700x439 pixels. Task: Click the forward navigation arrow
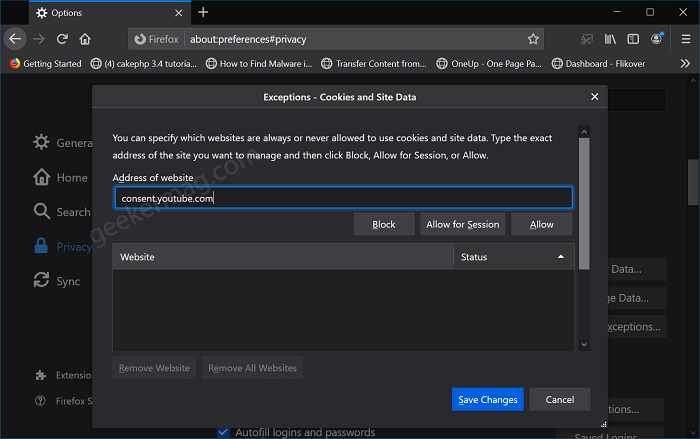39,39
